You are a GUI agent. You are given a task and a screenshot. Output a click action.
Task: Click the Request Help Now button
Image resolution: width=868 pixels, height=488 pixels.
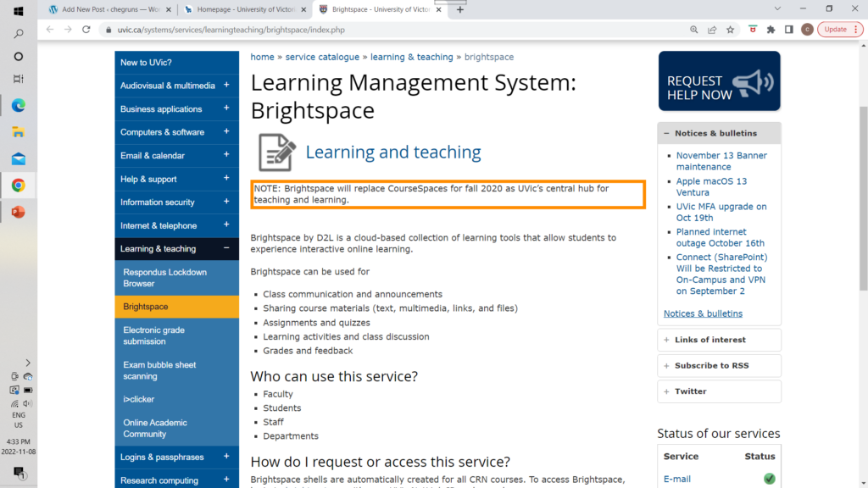click(719, 81)
